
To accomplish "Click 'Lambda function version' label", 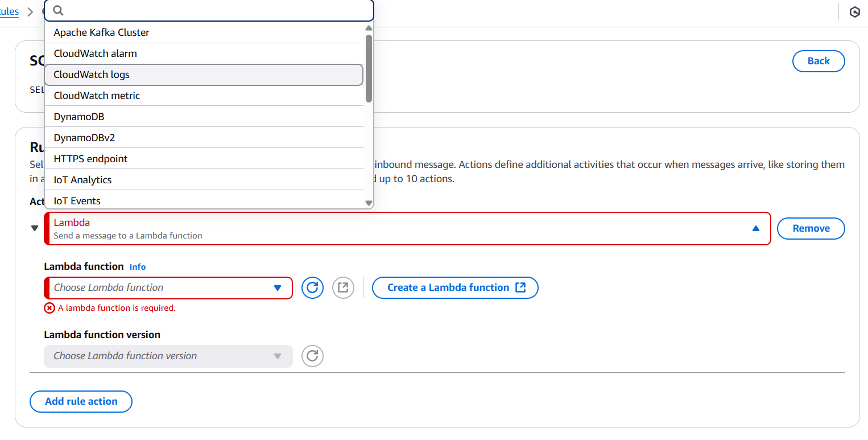I will coord(102,335).
